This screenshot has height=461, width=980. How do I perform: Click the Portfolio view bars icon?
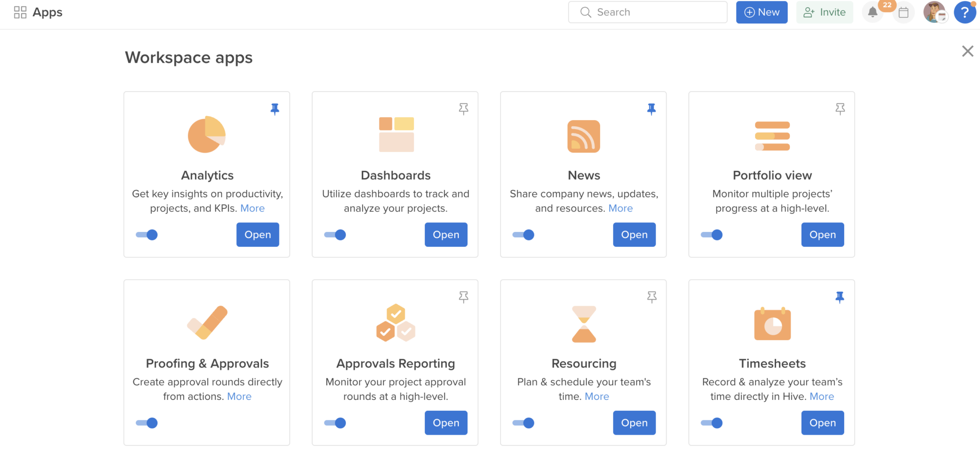(x=771, y=136)
